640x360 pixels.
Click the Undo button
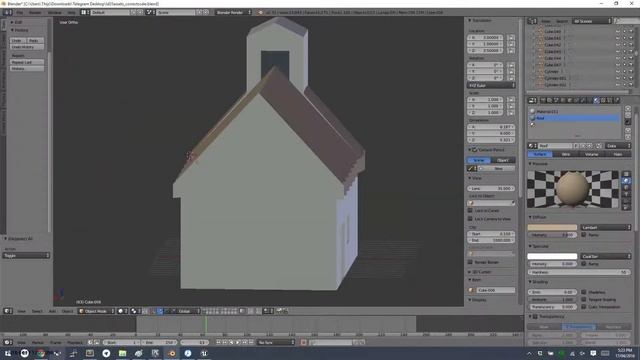coord(18,40)
